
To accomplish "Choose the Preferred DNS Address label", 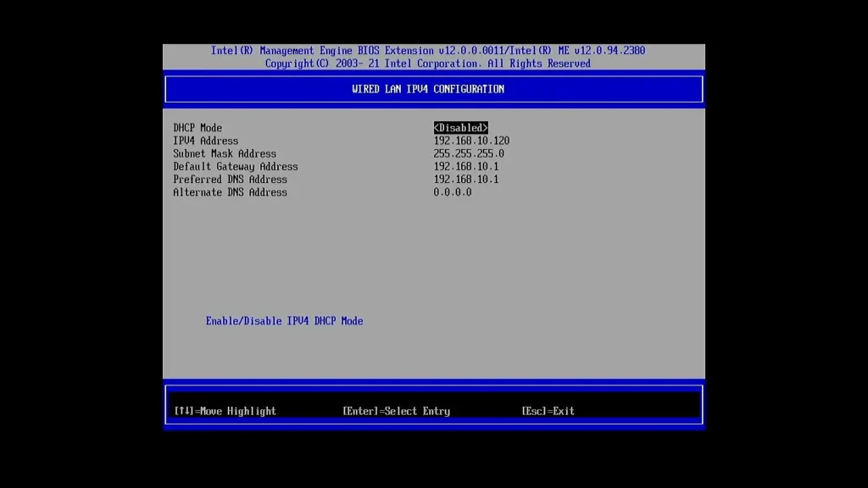I will click(x=230, y=179).
